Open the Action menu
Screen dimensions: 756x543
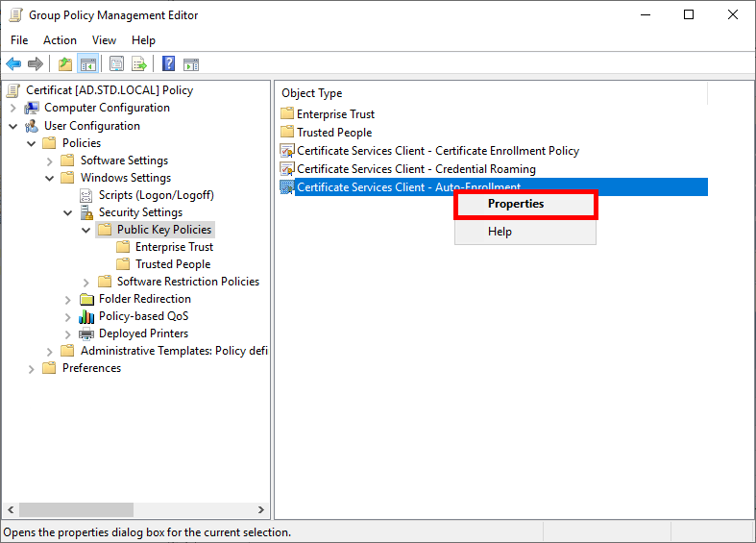pyautogui.click(x=60, y=40)
